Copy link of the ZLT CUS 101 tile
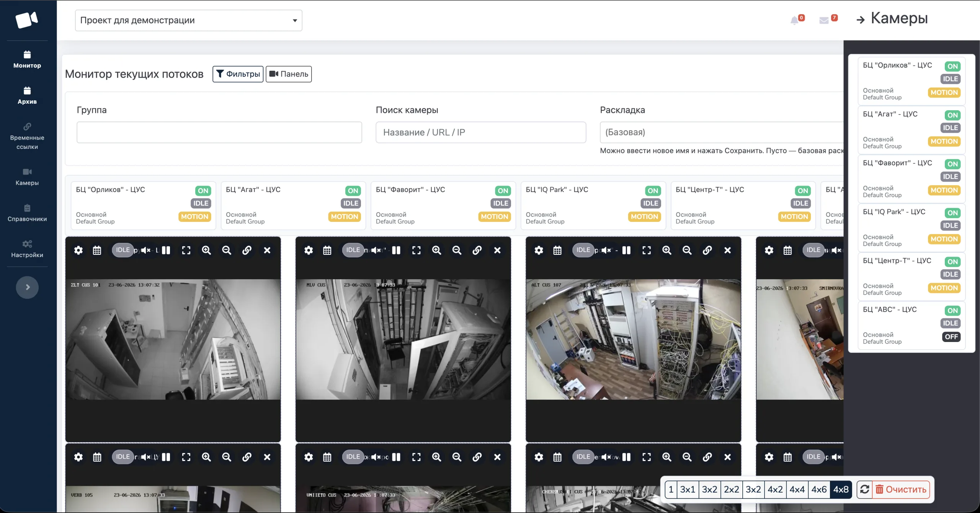This screenshot has height=513, width=980. click(247, 250)
